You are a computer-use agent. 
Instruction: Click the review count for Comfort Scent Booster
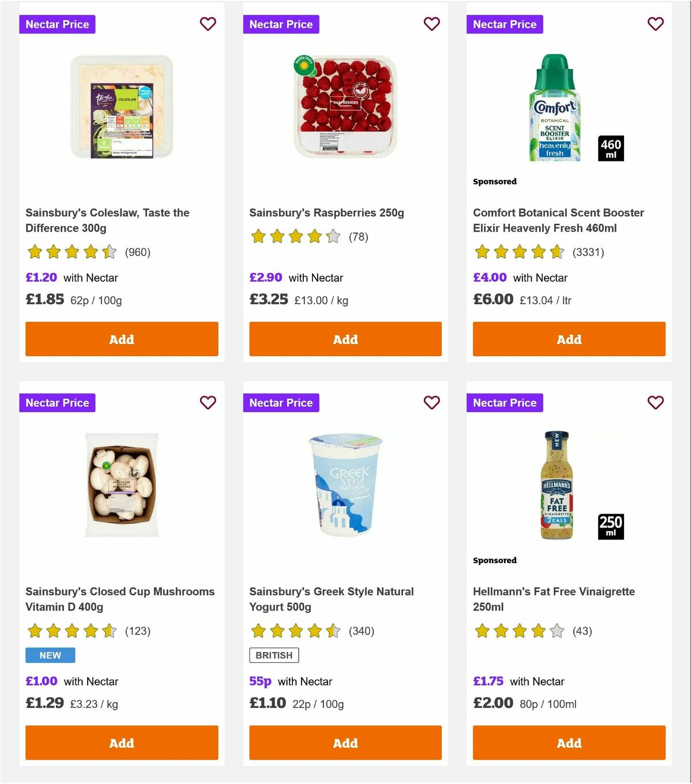coord(588,252)
